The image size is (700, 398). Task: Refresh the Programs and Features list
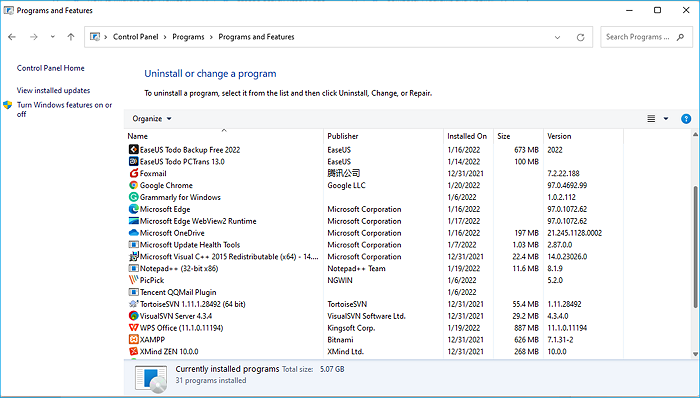click(x=580, y=37)
